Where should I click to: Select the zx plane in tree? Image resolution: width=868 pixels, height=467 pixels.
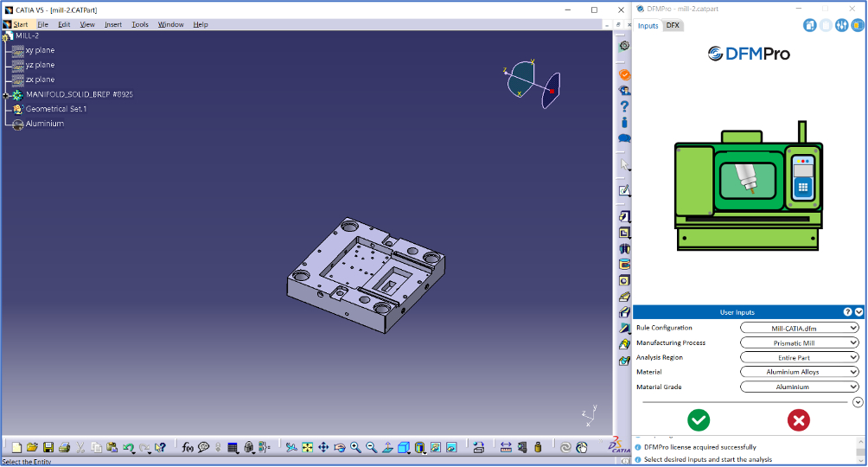pyautogui.click(x=40, y=80)
